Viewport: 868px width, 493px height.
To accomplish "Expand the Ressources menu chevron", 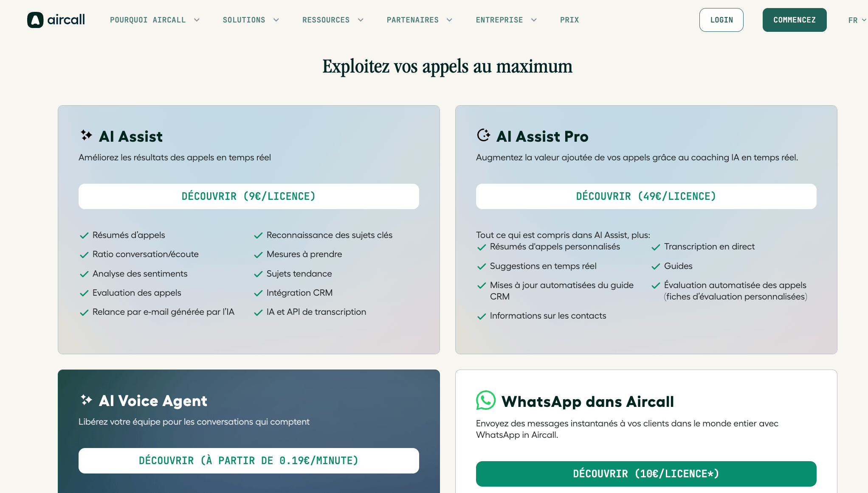I will pos(361,20).
